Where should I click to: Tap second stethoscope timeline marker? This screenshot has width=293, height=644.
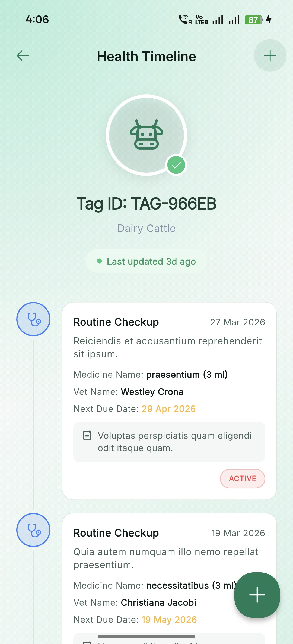(x=33, y=530)
